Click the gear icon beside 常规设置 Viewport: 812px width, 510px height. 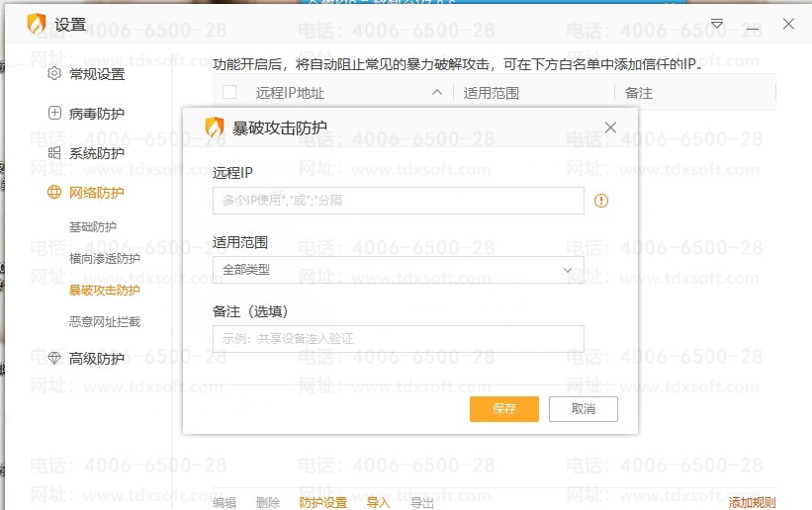[54, 73]
